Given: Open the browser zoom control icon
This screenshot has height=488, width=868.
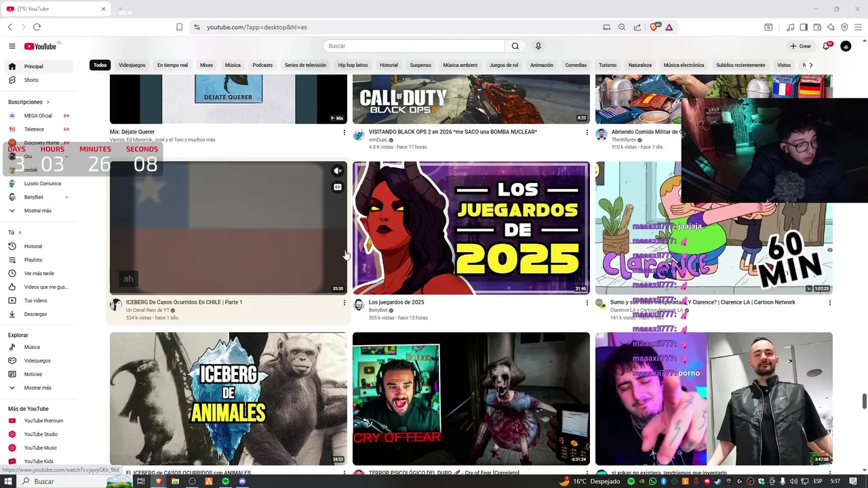Looking at the screenshot, I should pyautogui.click(x=622, y=27).
